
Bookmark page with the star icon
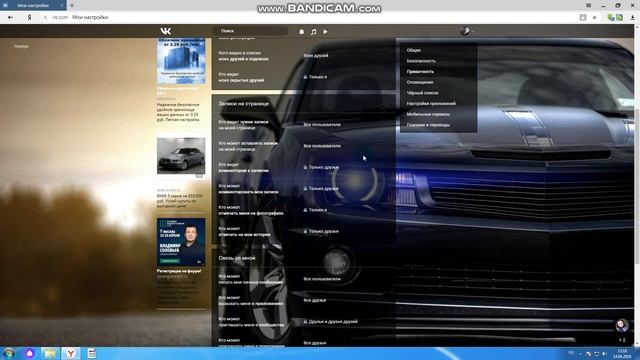594,17
